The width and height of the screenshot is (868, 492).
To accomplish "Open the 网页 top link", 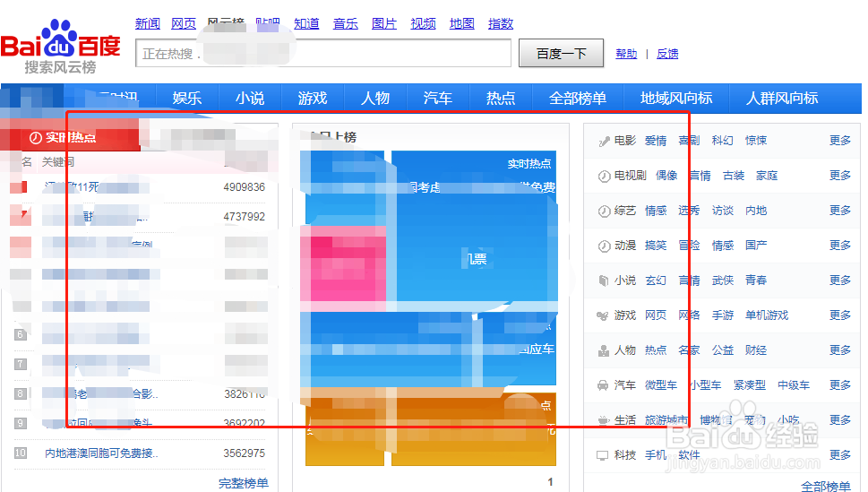I will [x=184, y=23].
